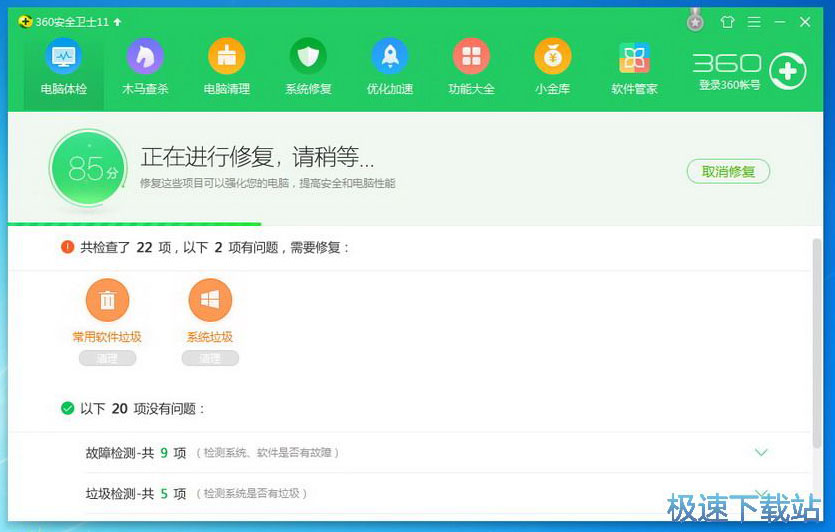Click the 垃圾检测-共 5 项 row
The width and height of the screenshot is (835, 532).
click(446, 494)
